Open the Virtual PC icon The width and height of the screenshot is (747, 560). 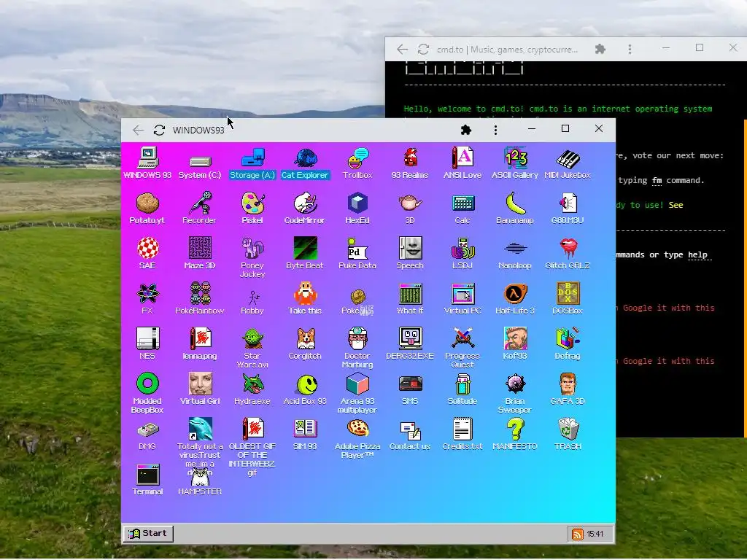pos(462,294)
